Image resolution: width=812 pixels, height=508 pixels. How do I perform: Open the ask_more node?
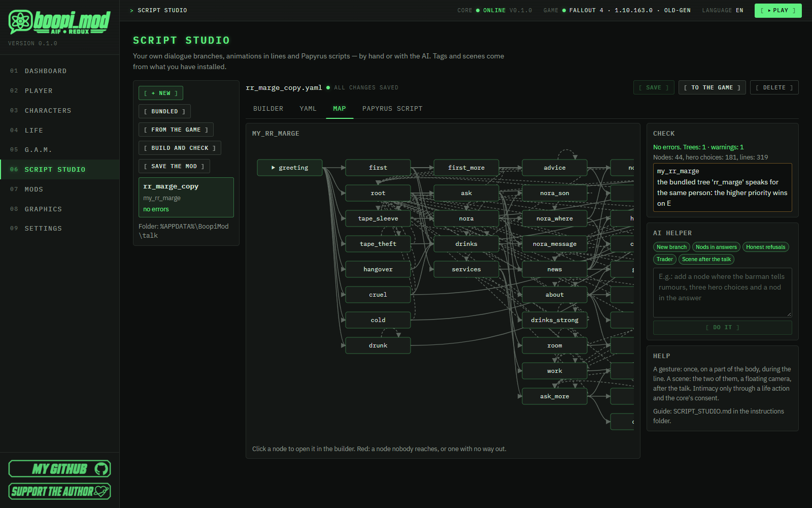coord(555,396)
